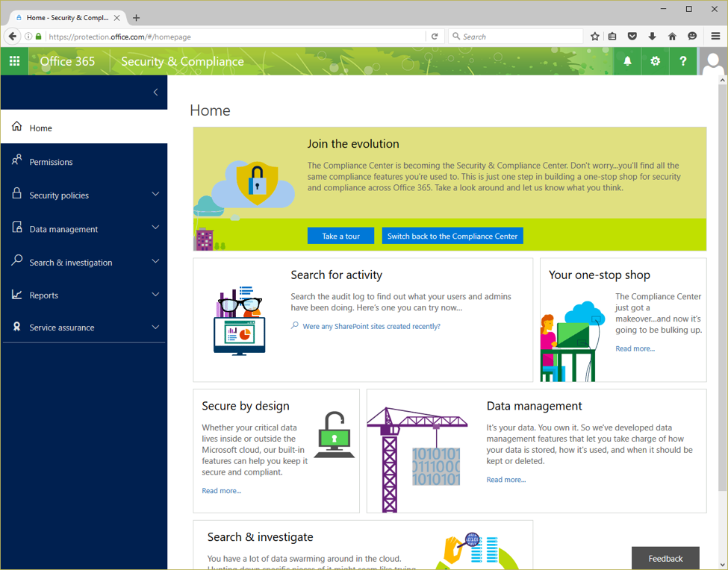The height and width of the screenshot is (570, 728).
Task: Read more under Secure by design
Action: (x=222, y=491)
